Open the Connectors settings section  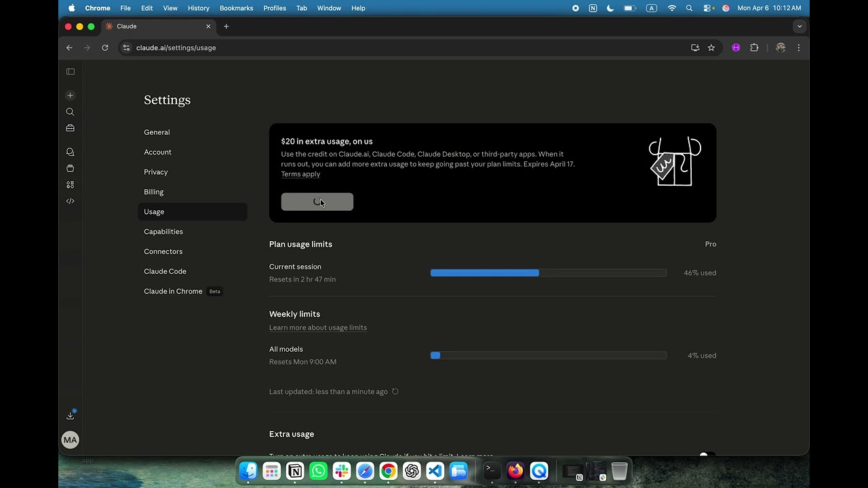pyautogui.click(x=193, y=251)
